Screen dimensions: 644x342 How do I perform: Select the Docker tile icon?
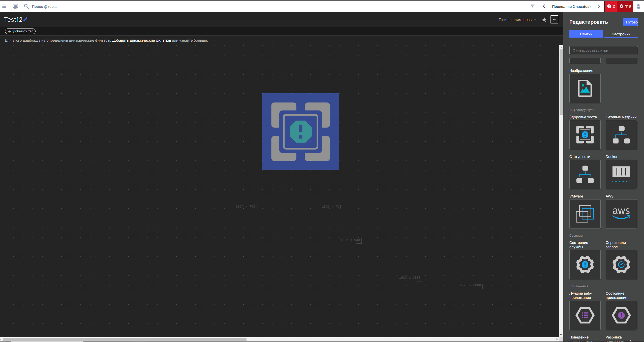point(621,174)
